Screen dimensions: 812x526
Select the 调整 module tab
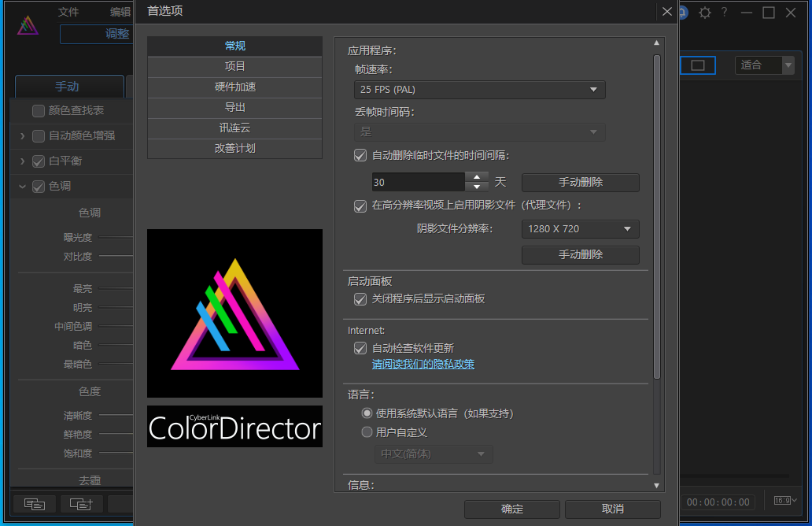[97, 34]
